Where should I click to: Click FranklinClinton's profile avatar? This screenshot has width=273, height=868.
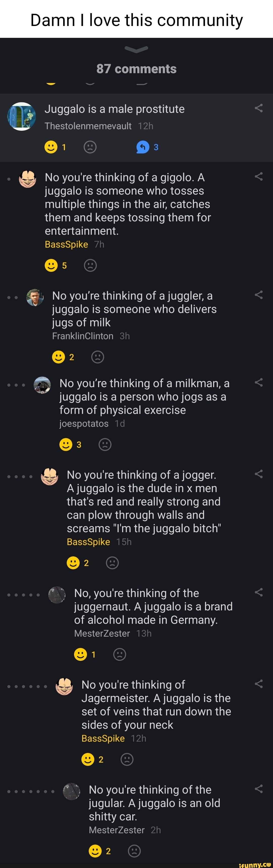[35, 298]
